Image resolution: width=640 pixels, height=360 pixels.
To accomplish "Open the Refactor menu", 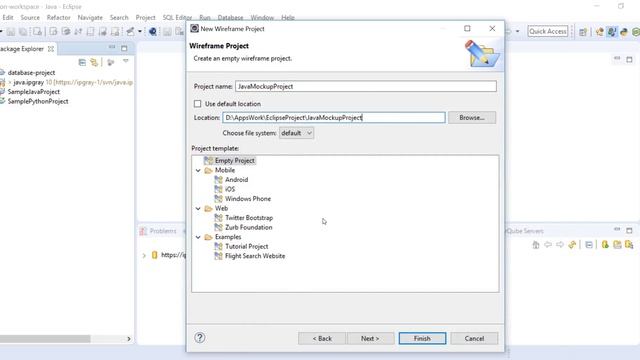I will click(58, 18).
